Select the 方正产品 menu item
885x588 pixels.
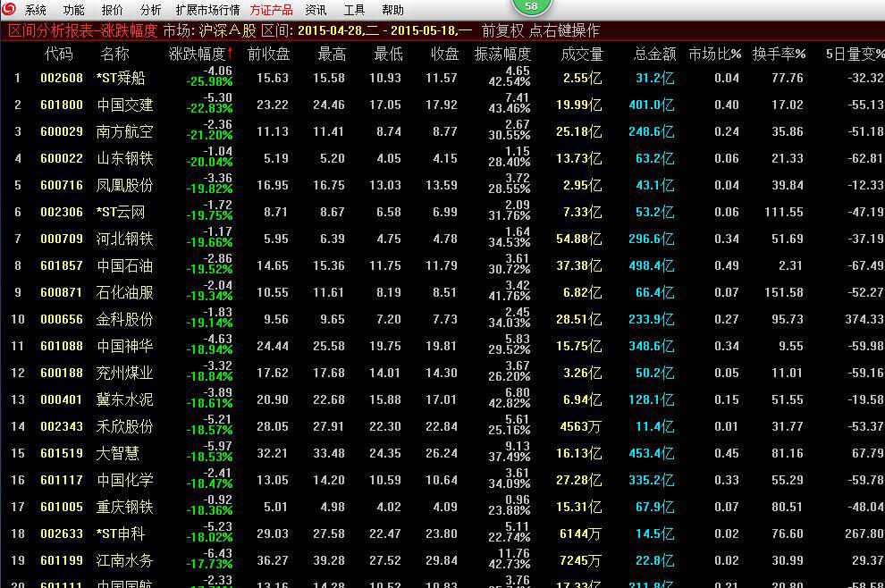pyautogui.click(x=271, y=10)
